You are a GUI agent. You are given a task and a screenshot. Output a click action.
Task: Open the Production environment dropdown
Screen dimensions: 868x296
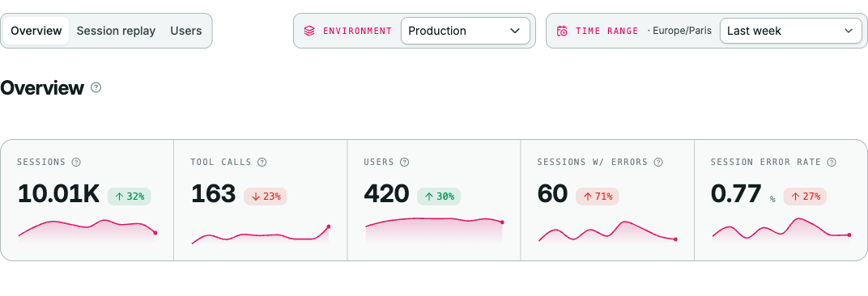(x=465, y=31)
